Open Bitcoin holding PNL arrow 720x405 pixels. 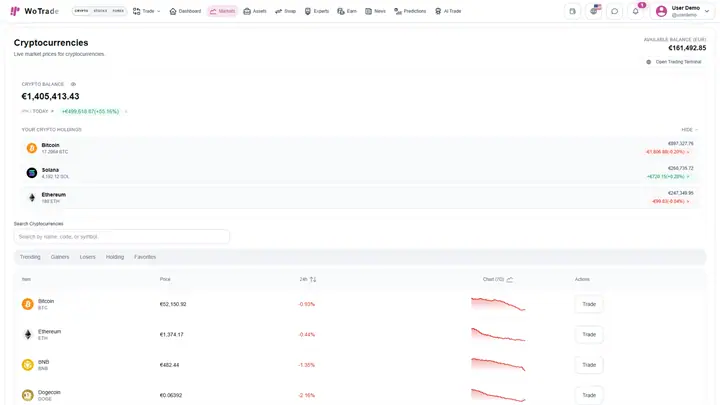pyautogui.click(x=688, y=152)
